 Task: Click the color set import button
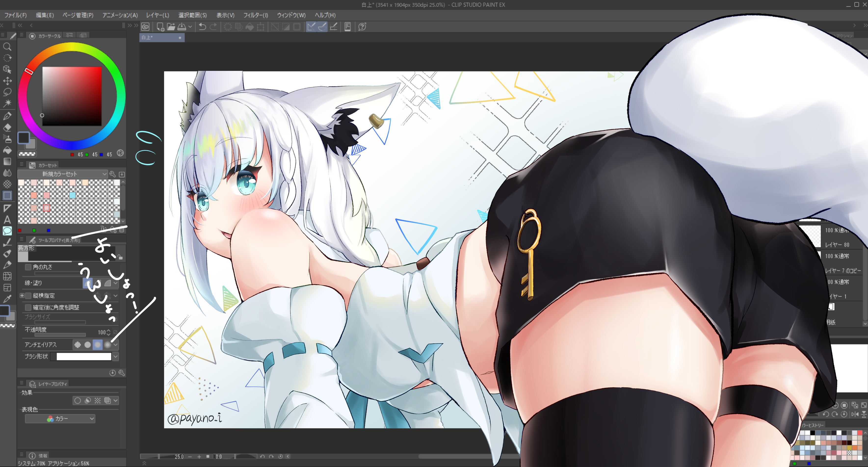tap(122, 174)
